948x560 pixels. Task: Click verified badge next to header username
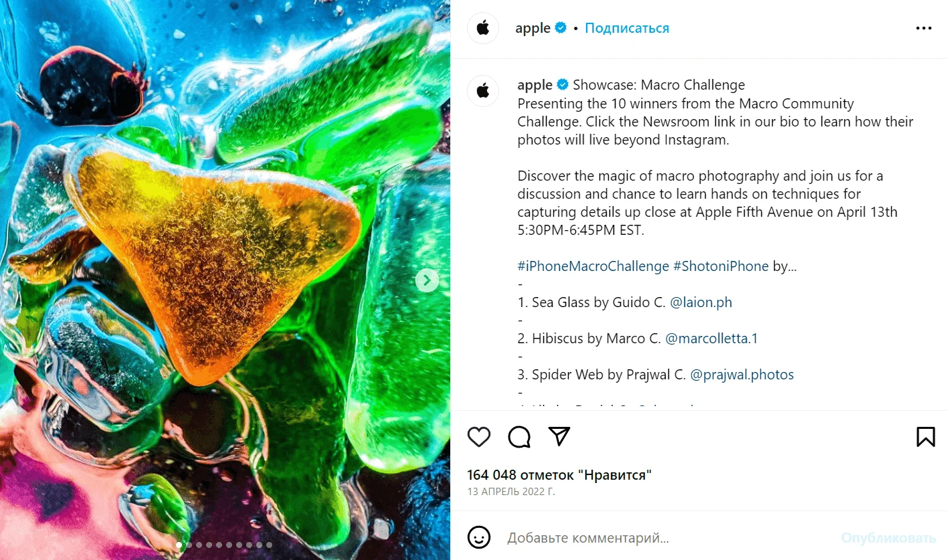pyautogui.click(x=561, y=28)
